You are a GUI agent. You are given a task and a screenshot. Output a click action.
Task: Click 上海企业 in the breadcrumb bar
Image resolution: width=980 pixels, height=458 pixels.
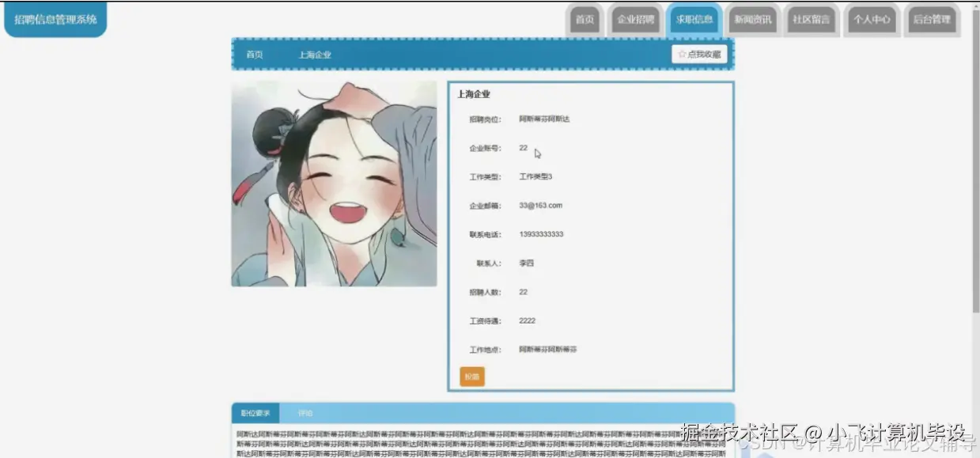tap(316, 55)
